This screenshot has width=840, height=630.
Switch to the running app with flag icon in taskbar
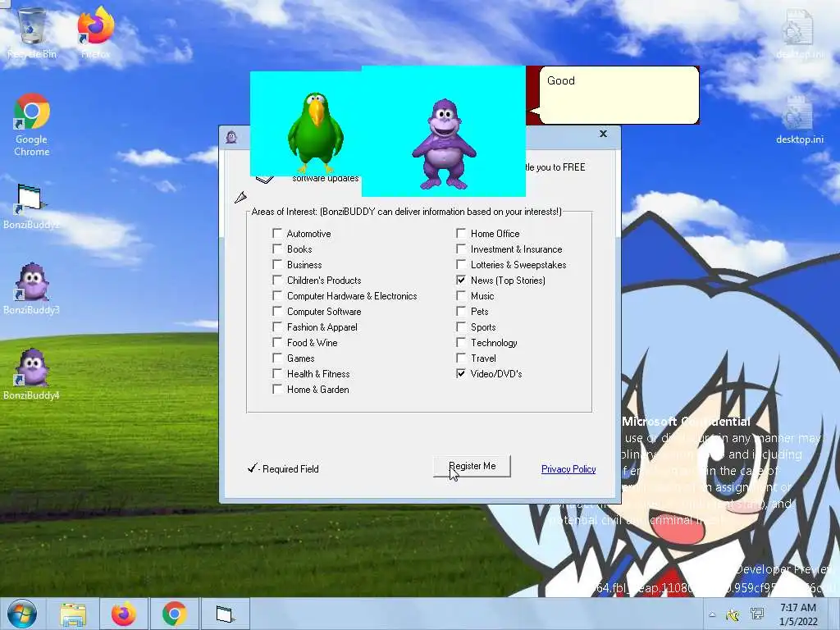coord(225,614)
